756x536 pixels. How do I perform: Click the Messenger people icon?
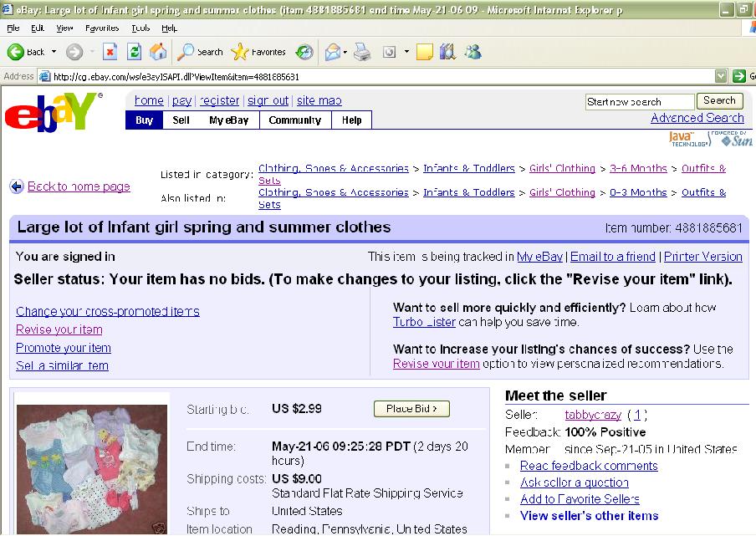click(472, 52)
